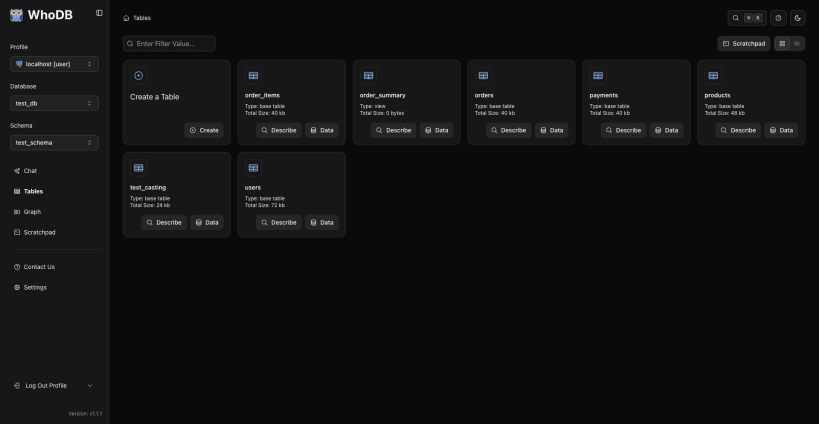Open Contact Us in sidebar

(39, 267)
